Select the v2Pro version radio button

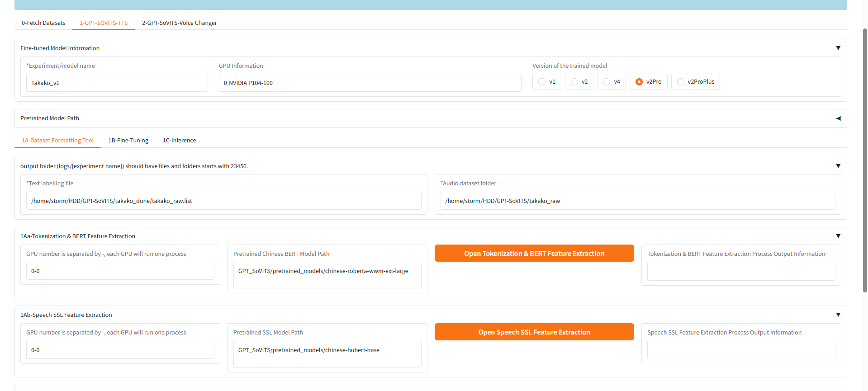[639, 82]
